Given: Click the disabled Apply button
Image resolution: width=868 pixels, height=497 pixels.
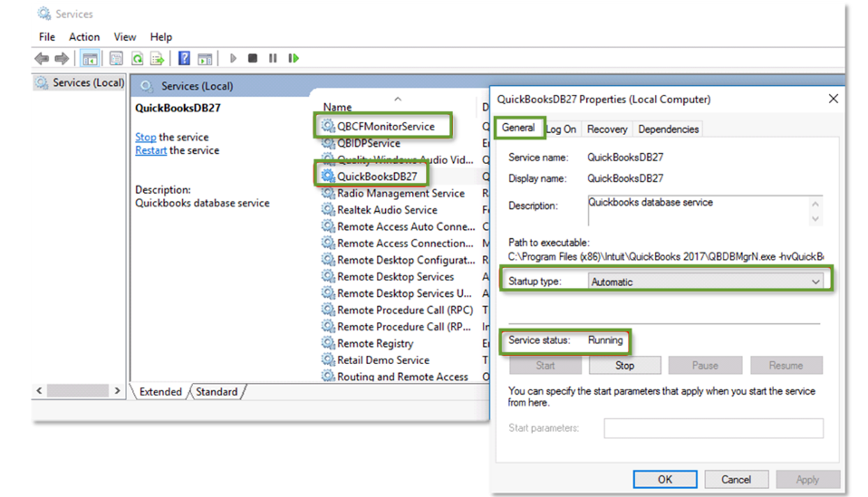Looking at the screenshot, I should (x=807, y=479).
